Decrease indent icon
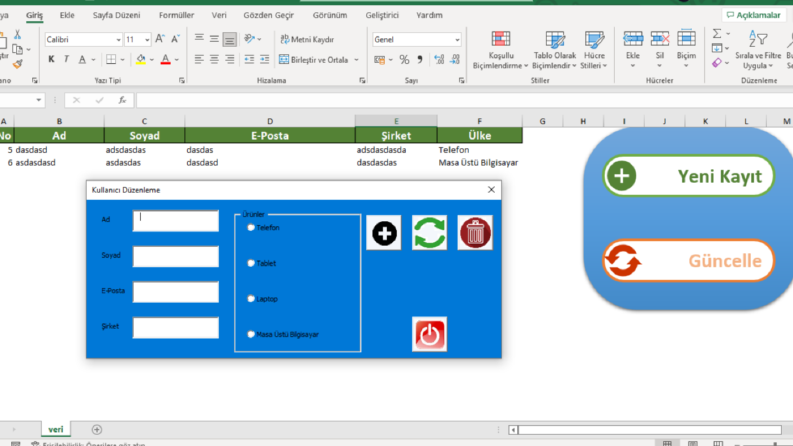Screen dimensions: 793x446 tap(249, 60)
